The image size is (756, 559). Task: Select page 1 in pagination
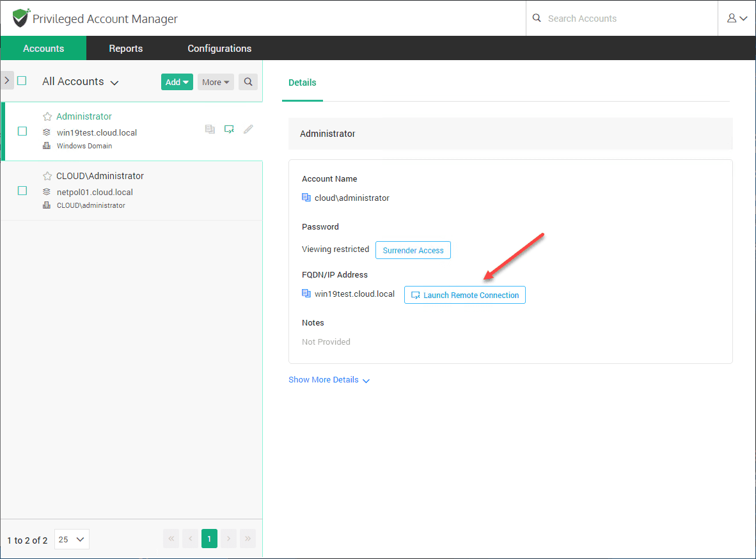(209, 539)
